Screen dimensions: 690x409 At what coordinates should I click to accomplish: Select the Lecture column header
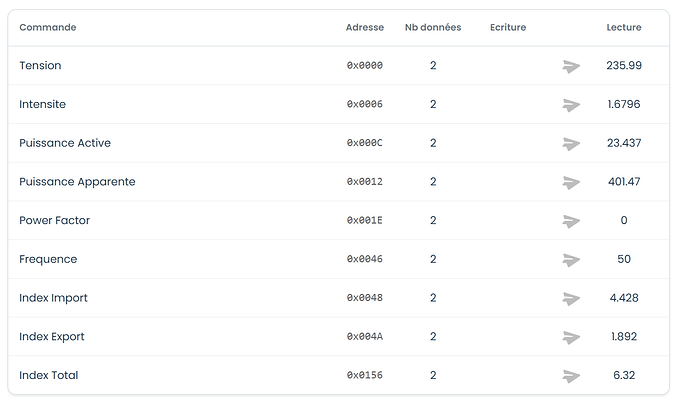pos(624,27)
